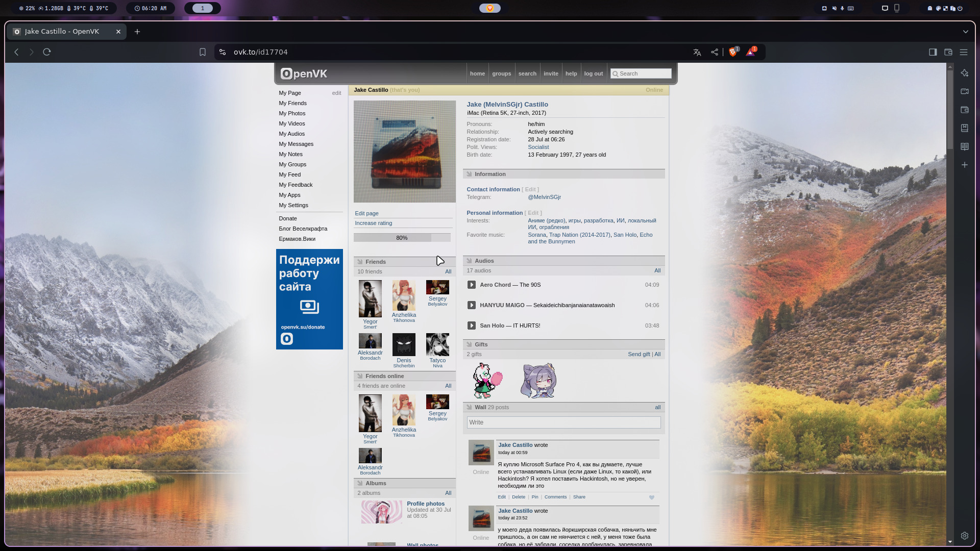Collapse the Gifts section expander
This screenshot has height=551, width=980.
(469, 344)
